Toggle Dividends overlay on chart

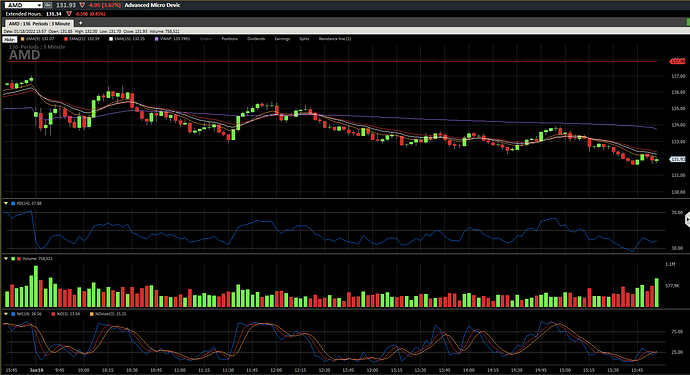(x=256, y=39)
